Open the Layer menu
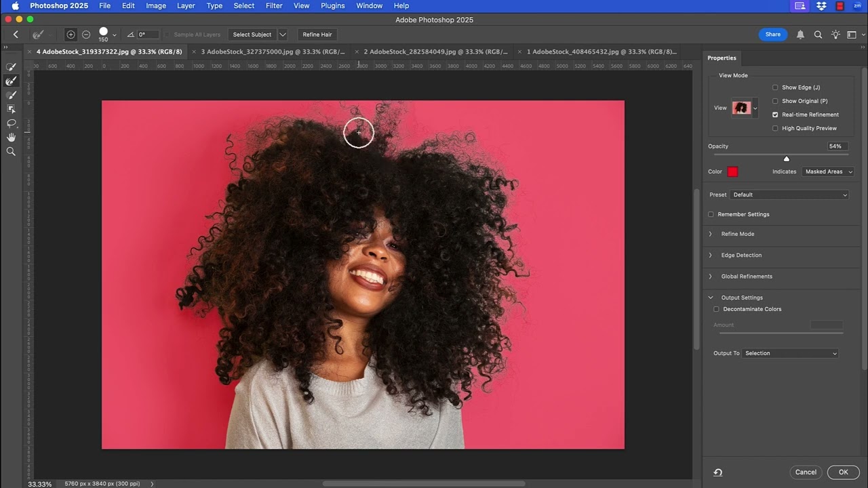868x488 pixels. pyautogui.click(x=186, y=5)
